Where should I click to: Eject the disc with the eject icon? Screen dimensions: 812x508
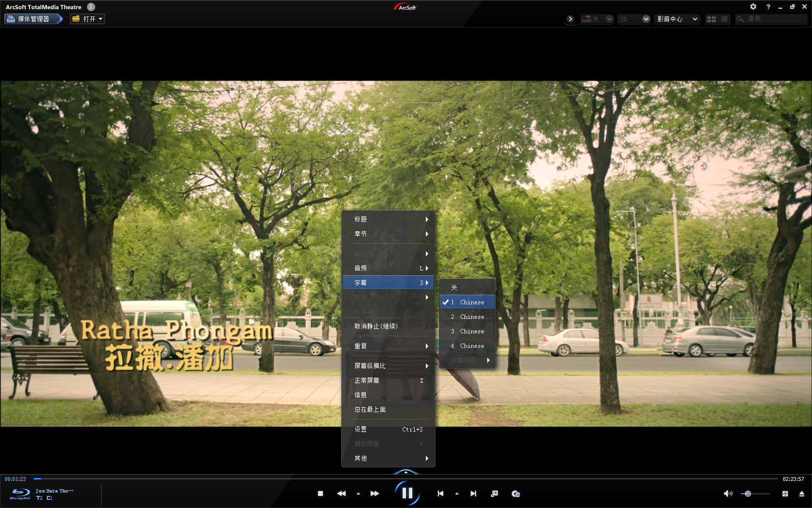801,493
